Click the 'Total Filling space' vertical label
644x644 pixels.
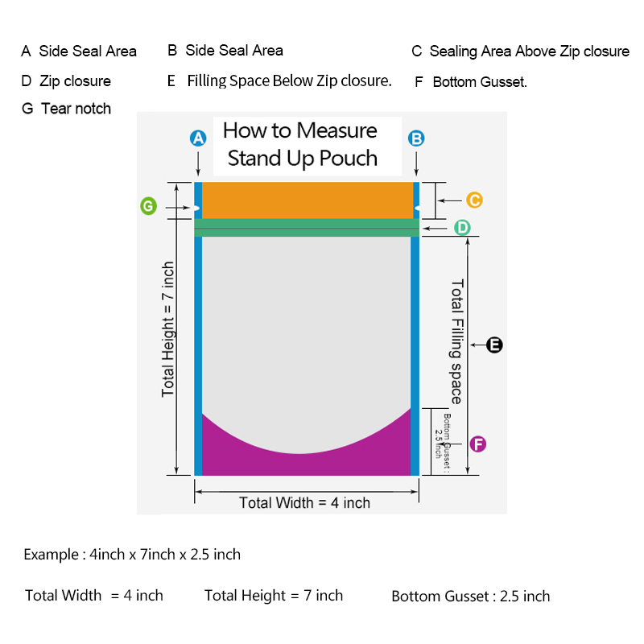pyautogui.click(x=457, y=341)
